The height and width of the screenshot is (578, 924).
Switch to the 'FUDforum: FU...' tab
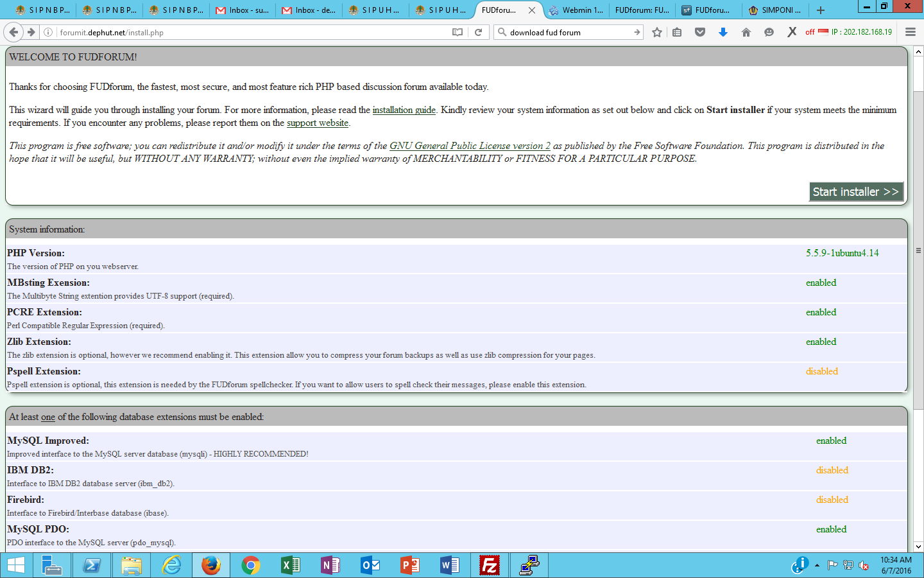click(x=642, y=10)
